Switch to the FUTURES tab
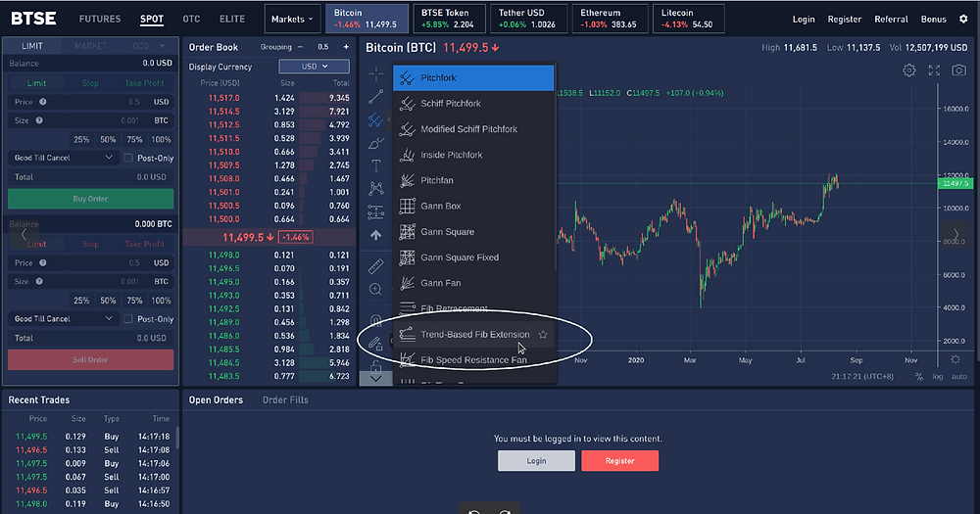 (100, 20)
